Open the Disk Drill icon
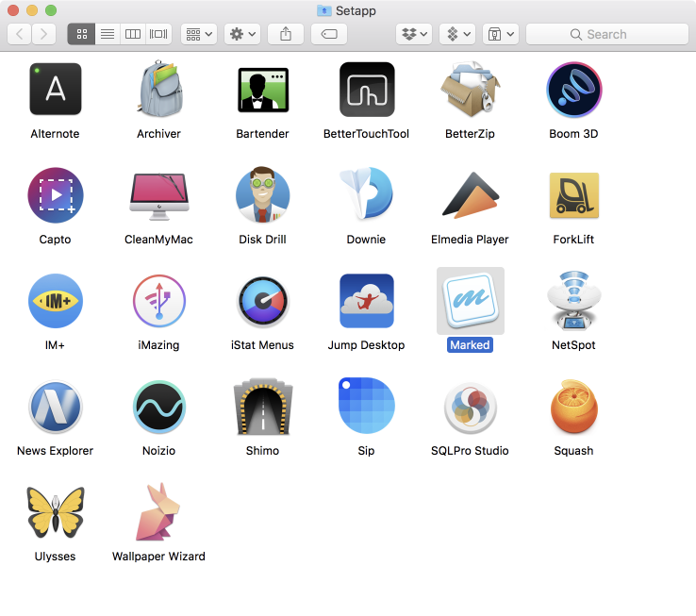The width and height of the screenshot is (696, 616). tap(262, 195)
